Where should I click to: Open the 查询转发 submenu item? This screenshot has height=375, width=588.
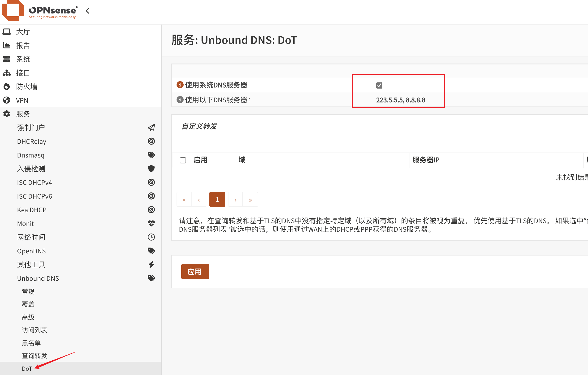pos(34,355)
